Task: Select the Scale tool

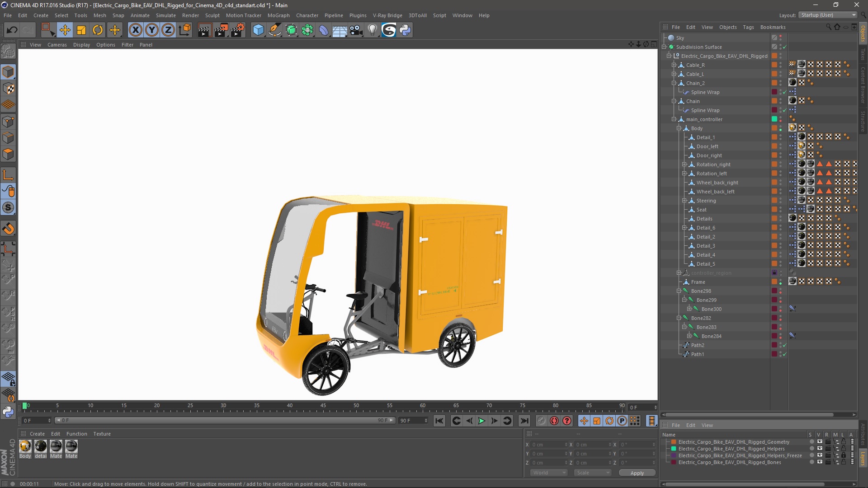Action: tap(81, 30)
